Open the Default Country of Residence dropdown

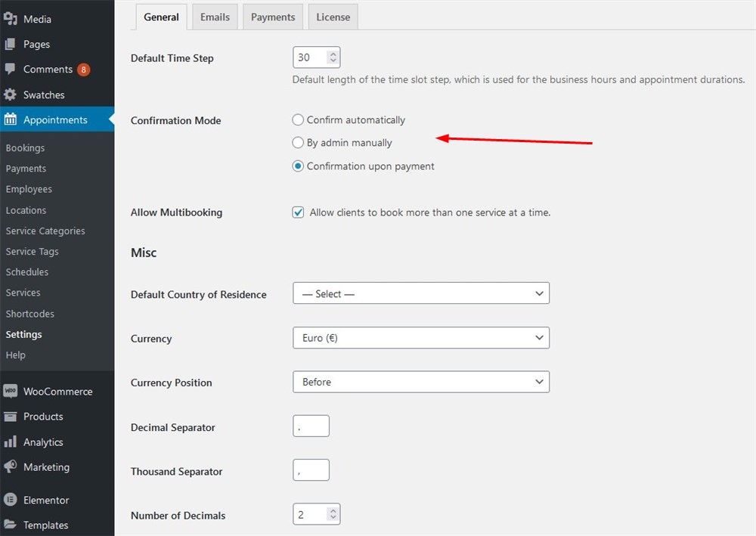click(420, 293)
